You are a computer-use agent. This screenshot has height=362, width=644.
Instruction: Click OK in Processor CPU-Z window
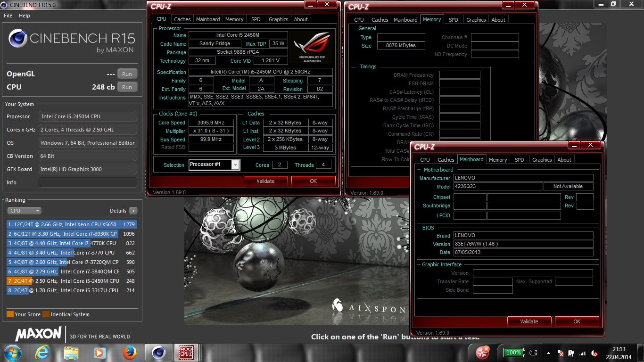point(313,181)
